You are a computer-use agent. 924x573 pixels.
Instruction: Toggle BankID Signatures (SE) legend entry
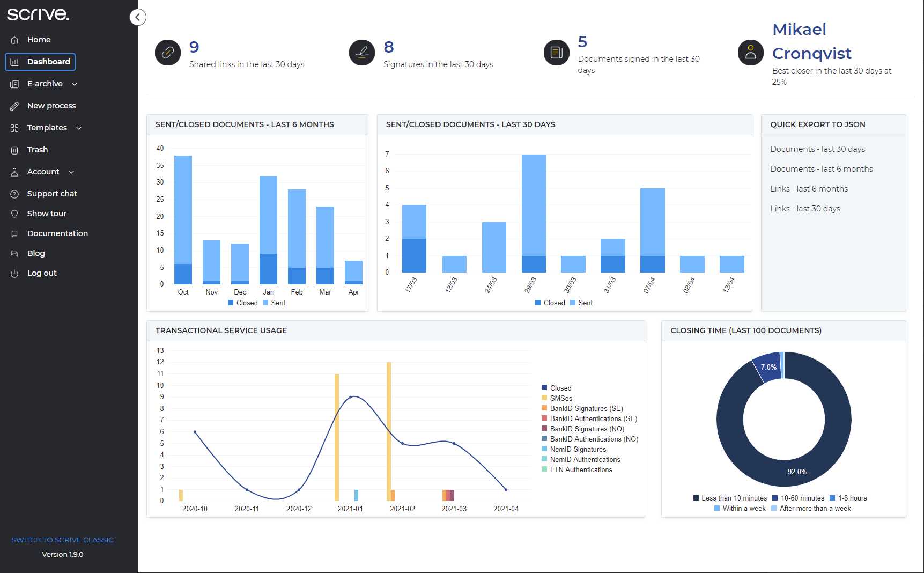click(x=582, y=408)
